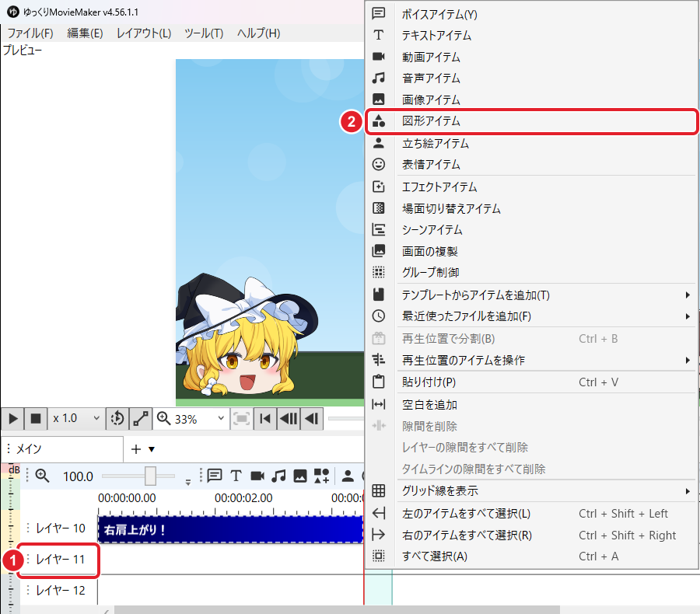Click the fit-to-screen preview icon
The width and height of the screenshot is (700, 614).
point(242,419)
